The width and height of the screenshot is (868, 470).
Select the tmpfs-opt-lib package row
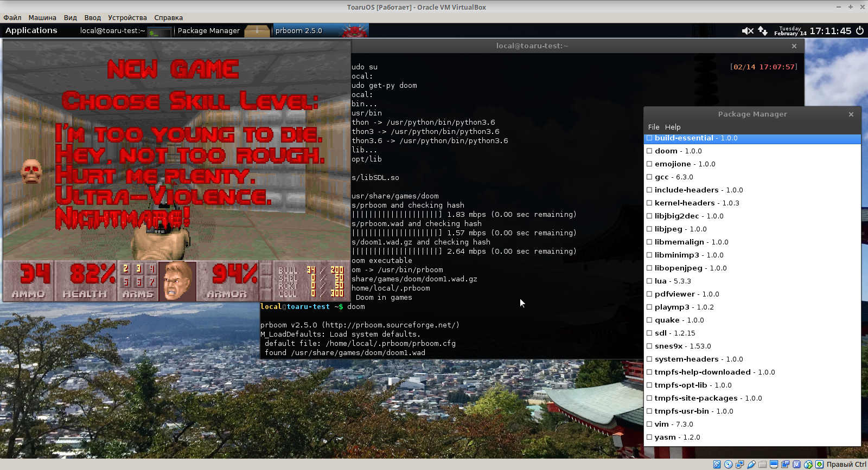[x=752, y=385]
